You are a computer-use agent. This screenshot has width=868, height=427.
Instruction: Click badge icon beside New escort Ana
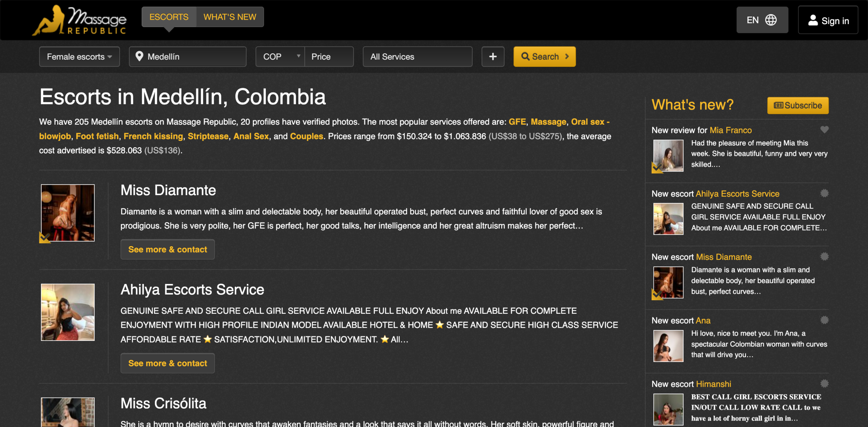pos(824,320)
